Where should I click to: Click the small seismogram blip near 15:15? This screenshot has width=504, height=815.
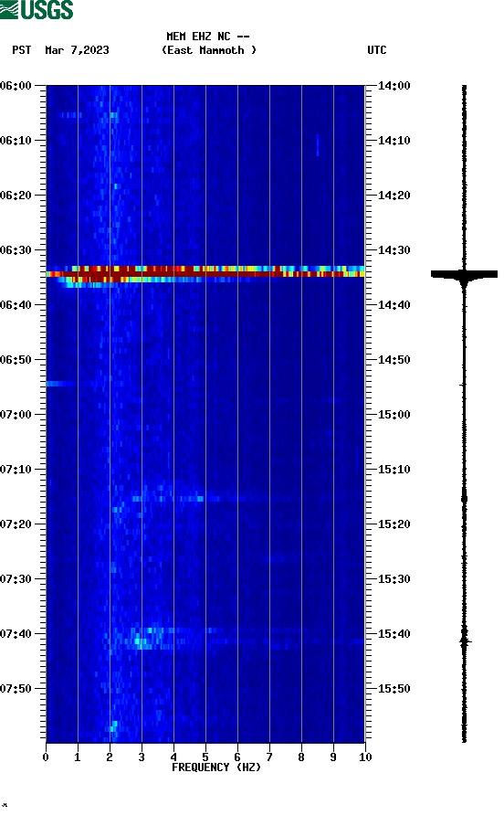[x=465, y=499]
